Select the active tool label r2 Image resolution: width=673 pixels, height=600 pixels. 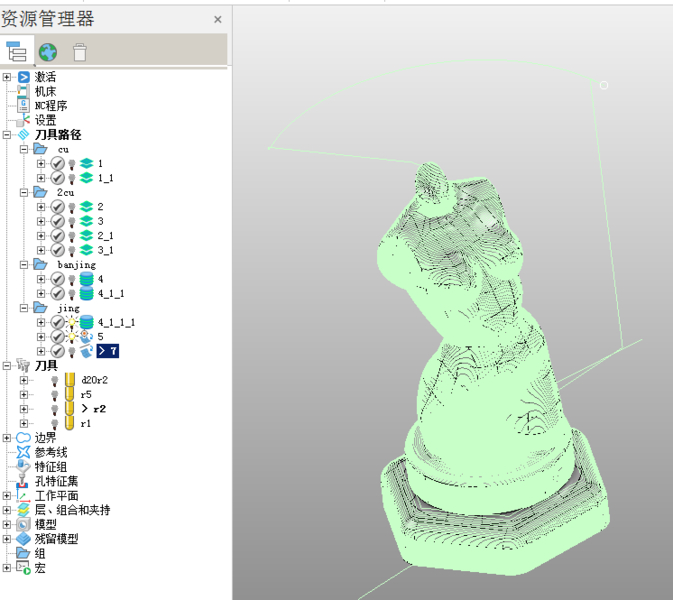[x=100, y=409]
